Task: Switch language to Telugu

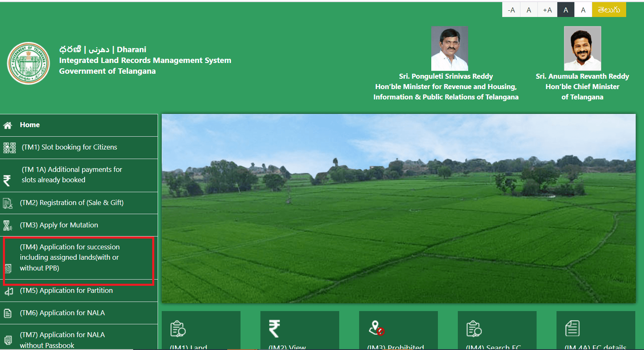Action: (609, 10)
